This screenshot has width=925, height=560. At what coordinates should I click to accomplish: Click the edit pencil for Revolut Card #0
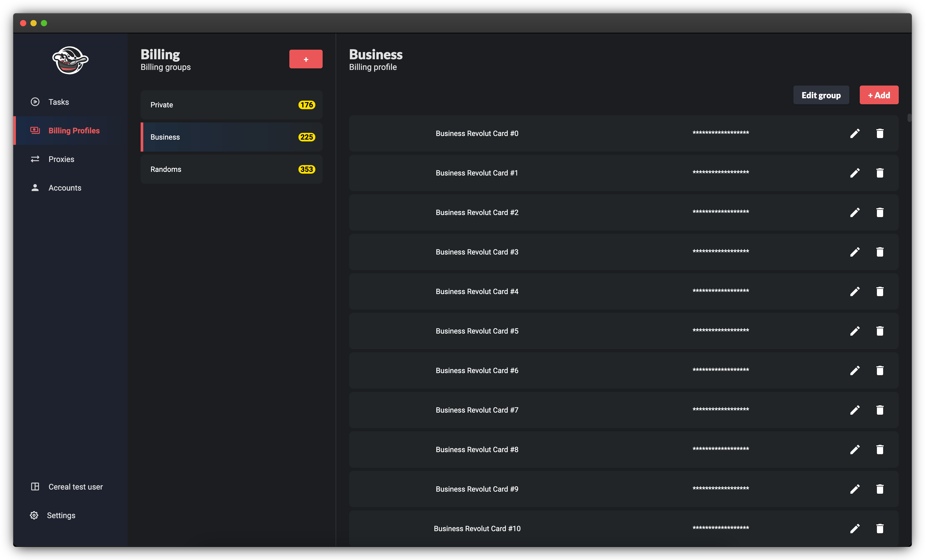tap(855, 134)
